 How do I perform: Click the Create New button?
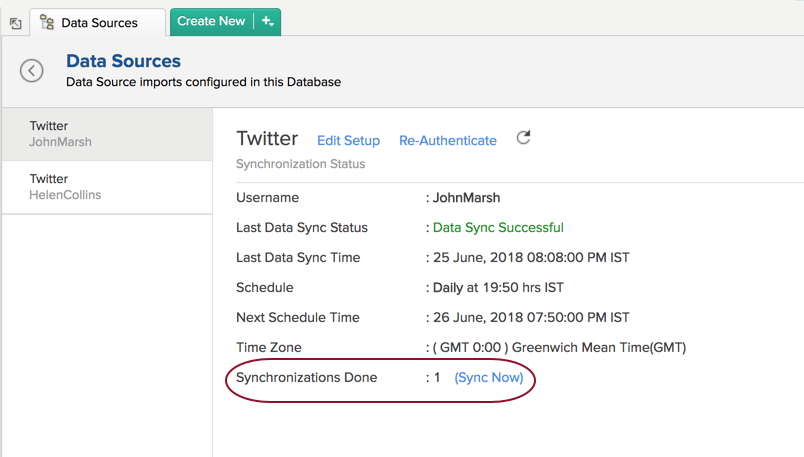tap(211, 22)
